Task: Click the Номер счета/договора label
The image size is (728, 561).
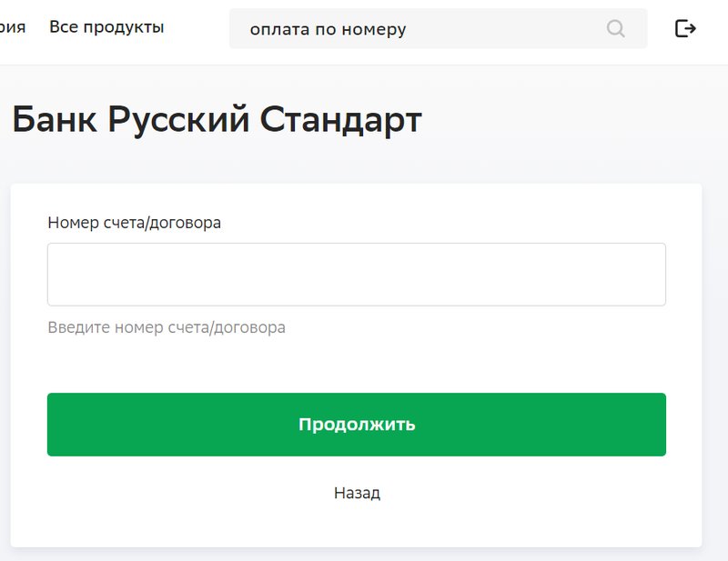Action: [x=134, y=223]
